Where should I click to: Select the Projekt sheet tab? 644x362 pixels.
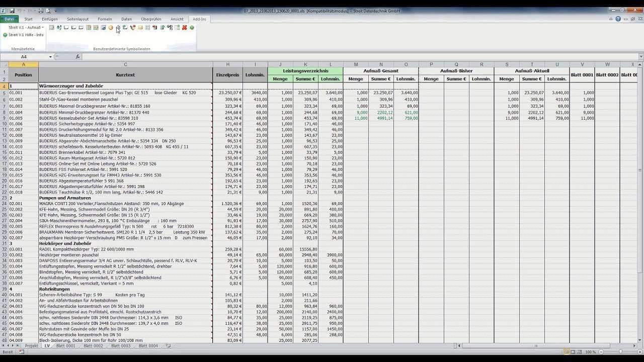(32, 346)
